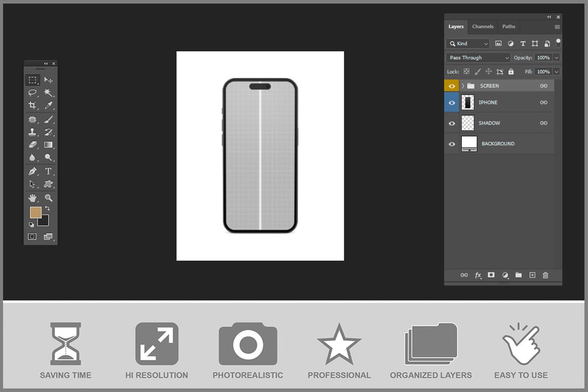Image resolution: width=588 pixels, height=392 pixels.
Task: Add a layer mask
Action: tap(491, 275)
